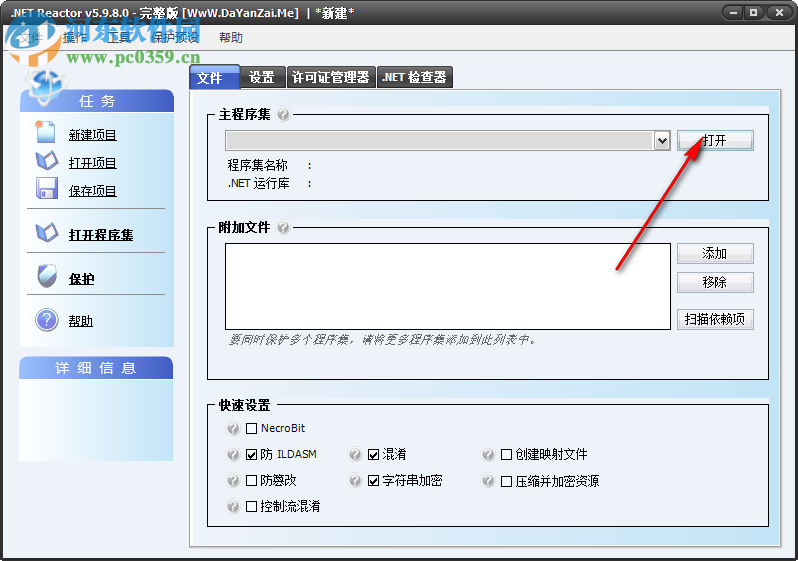Click help icon next to 主程序集 heading
Screen dimensions: 798x561
pos(283,115)
